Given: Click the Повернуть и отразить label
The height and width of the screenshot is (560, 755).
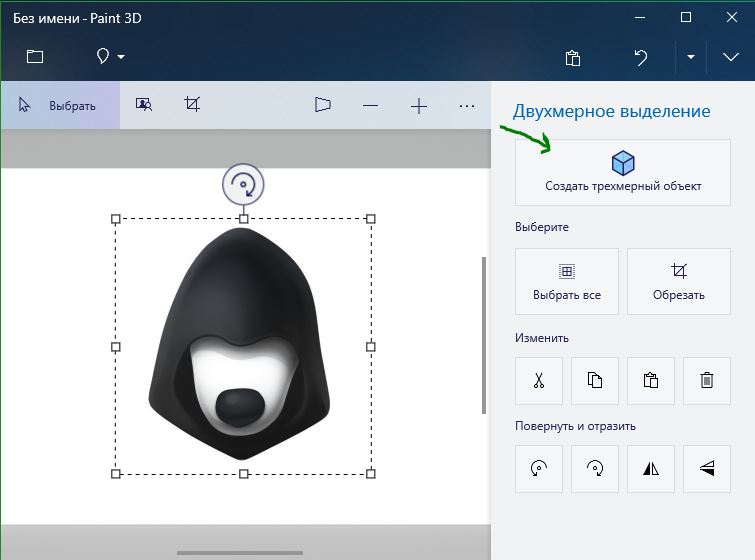Looking at the screenshot, I should click(x=575, y=426).
